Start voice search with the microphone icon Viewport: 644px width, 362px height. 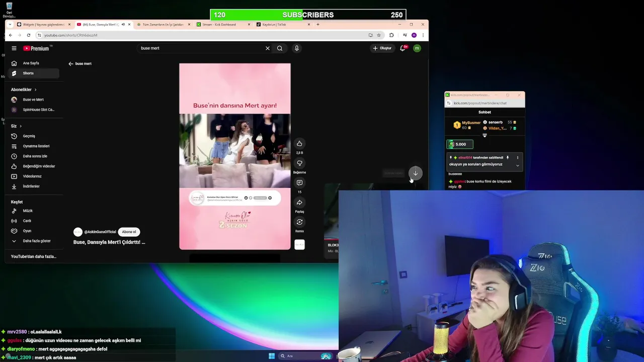coord(297,48)
